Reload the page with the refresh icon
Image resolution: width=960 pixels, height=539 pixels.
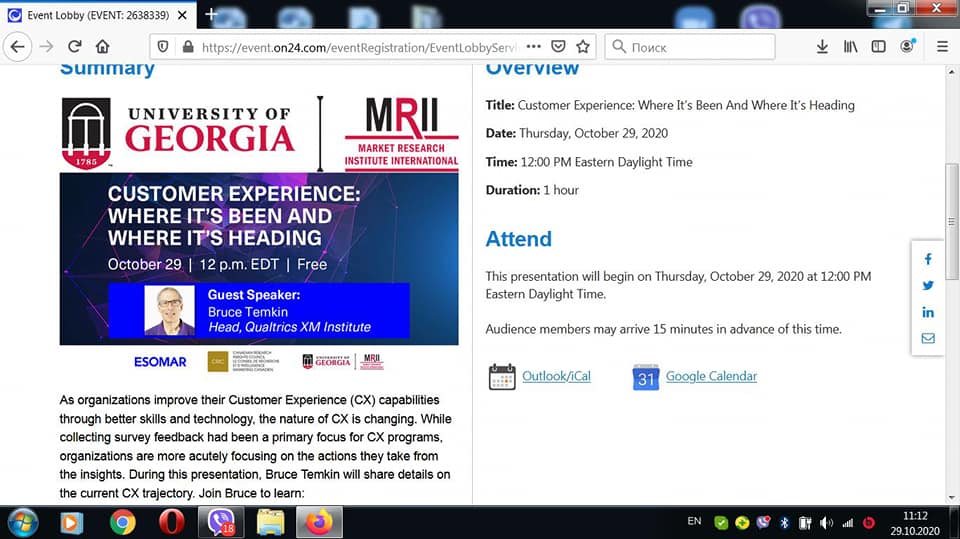pyautogui.click(x=74, y=47)
